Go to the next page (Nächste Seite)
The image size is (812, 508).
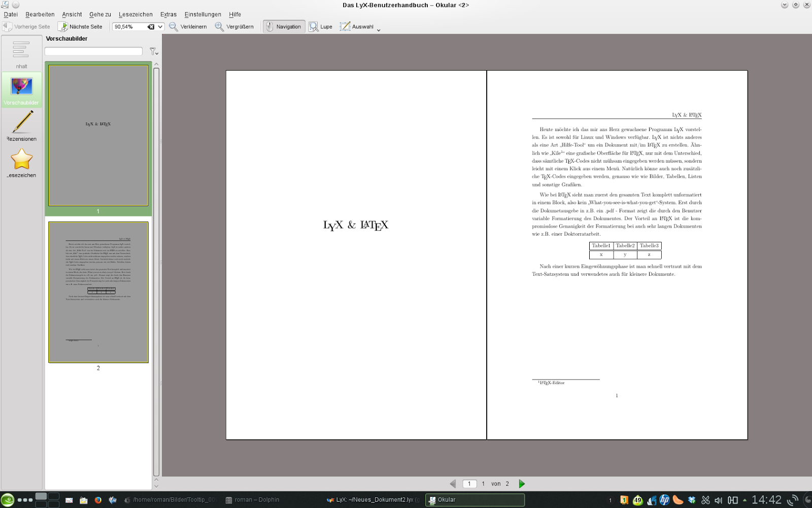click(x=81, y=26)
